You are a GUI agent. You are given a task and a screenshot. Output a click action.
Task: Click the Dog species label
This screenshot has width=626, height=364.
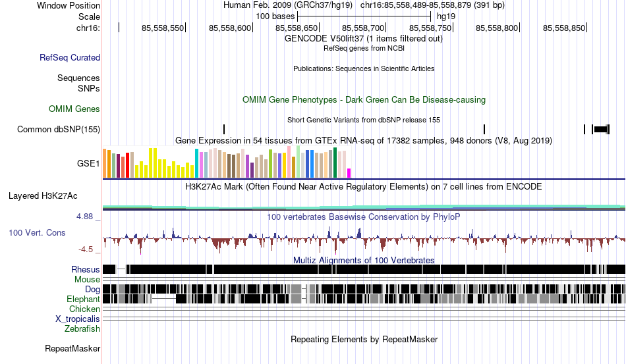[92, 290]
